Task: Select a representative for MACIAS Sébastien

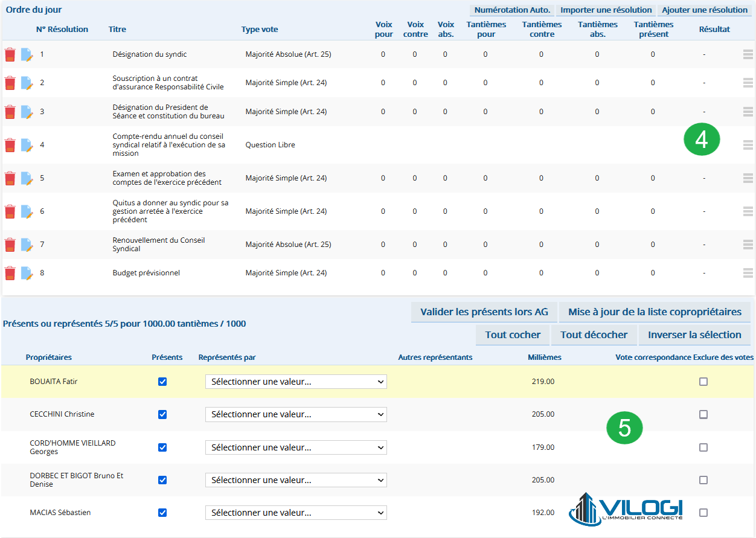Action: [296, 513]
